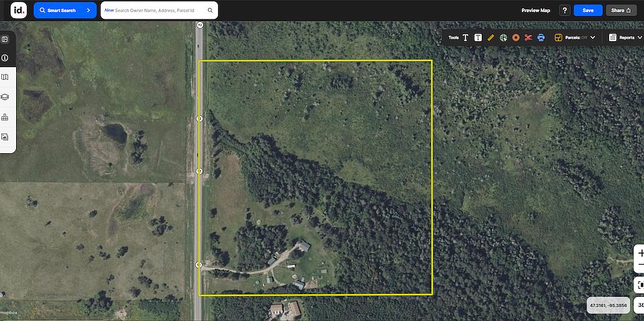Click the id. logo in the header
This screenshot has height=321, width=644.
click(x=19, y=10)
